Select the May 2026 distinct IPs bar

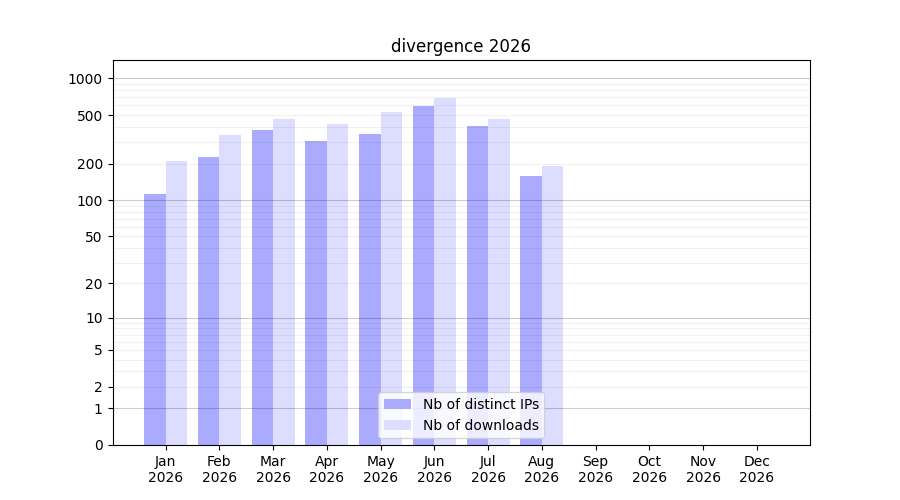[370, 289]
